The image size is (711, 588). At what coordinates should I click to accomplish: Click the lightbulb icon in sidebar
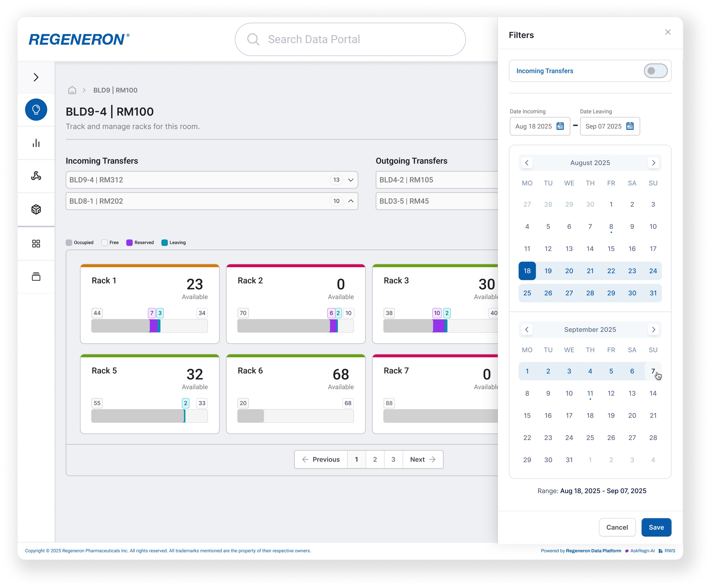[x=36, y=110]
